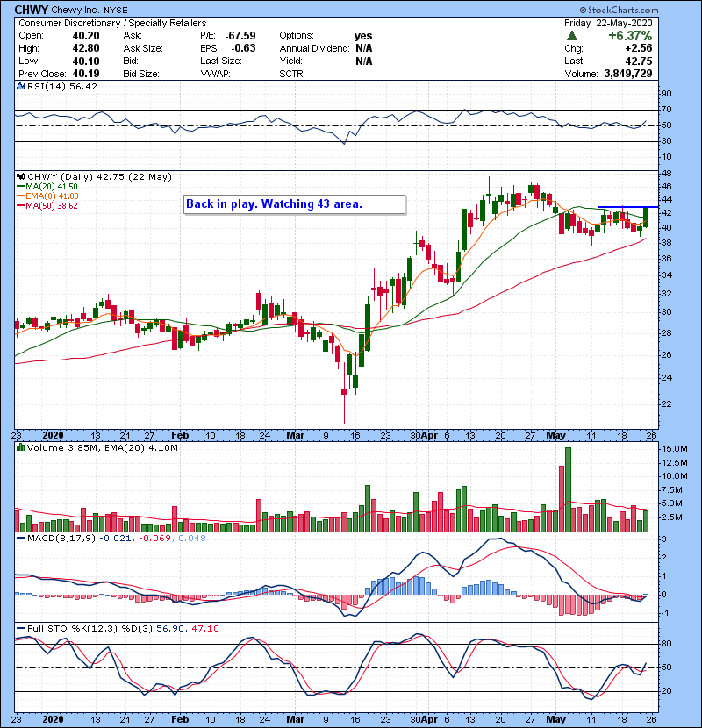Click the Last price 42.75
702x728 pixels.
tap(639, 61)
